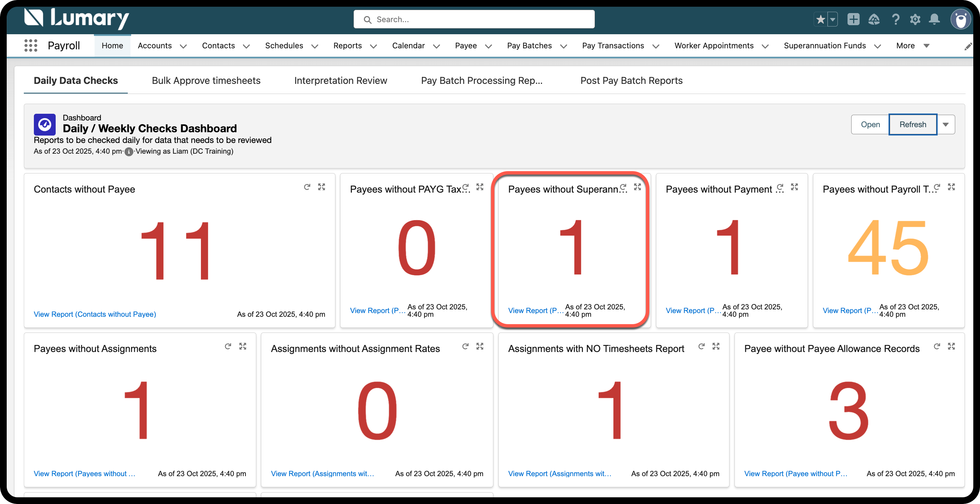Open the notifications bell

point(934,19)
